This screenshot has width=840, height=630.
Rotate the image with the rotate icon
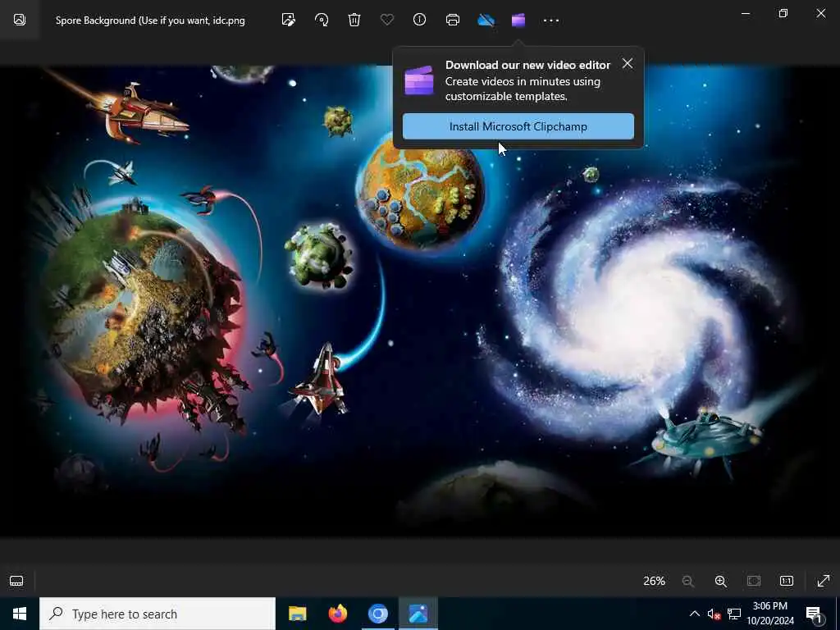tap(322, 20)
